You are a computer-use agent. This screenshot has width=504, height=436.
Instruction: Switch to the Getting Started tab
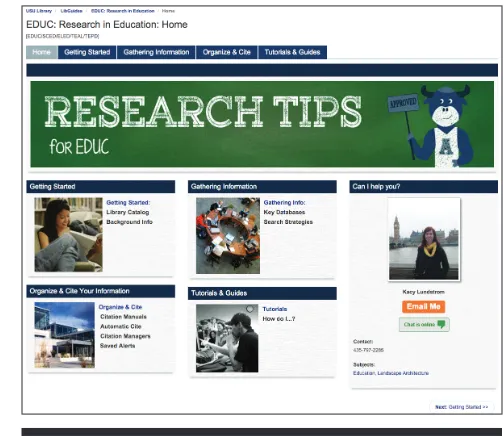pos(87,52)
